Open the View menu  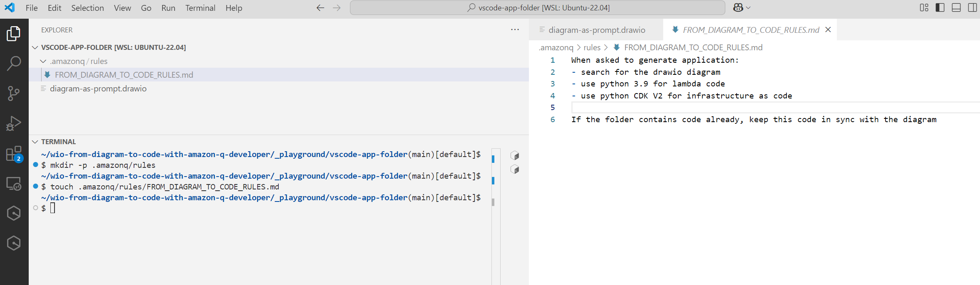point(122,8)
